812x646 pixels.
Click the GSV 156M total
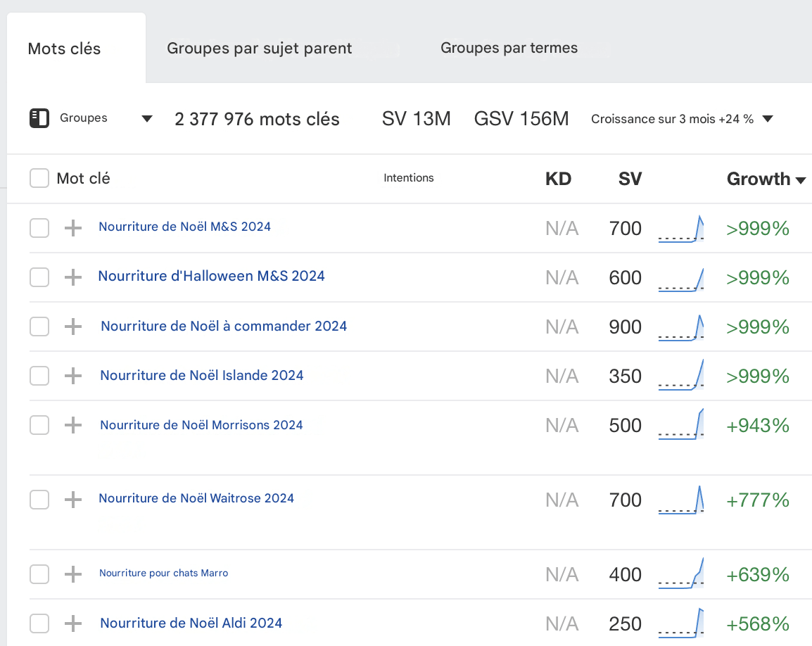[521, 119]
